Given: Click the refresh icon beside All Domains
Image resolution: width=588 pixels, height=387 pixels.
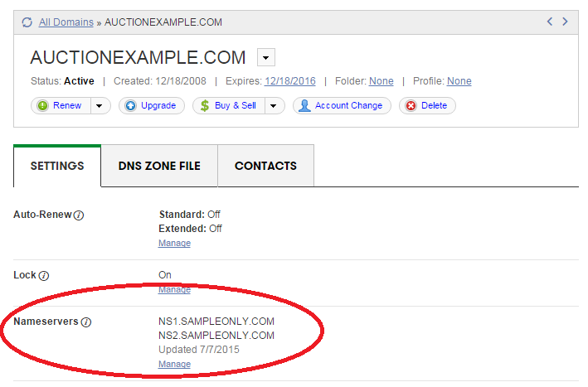Looking at the screenshot, I should 27,22.
